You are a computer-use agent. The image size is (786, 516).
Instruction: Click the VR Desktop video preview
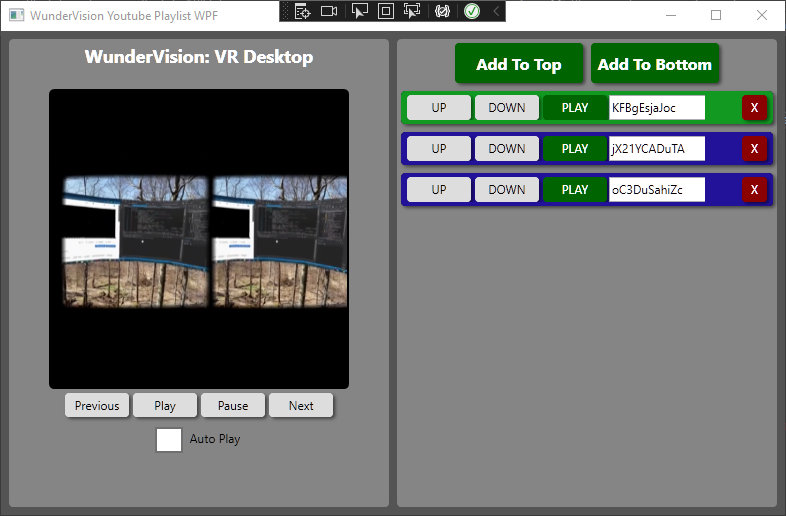tap(199, 239)
